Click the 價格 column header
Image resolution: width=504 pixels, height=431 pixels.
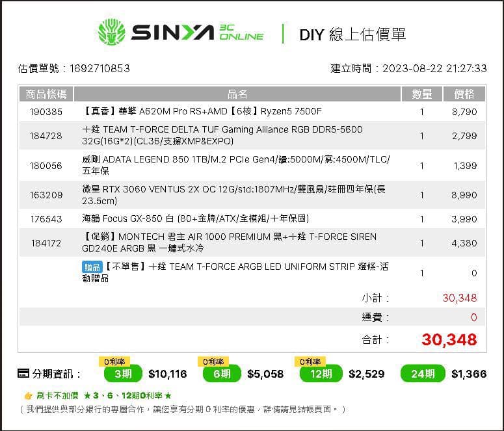[x=464, y=94]
